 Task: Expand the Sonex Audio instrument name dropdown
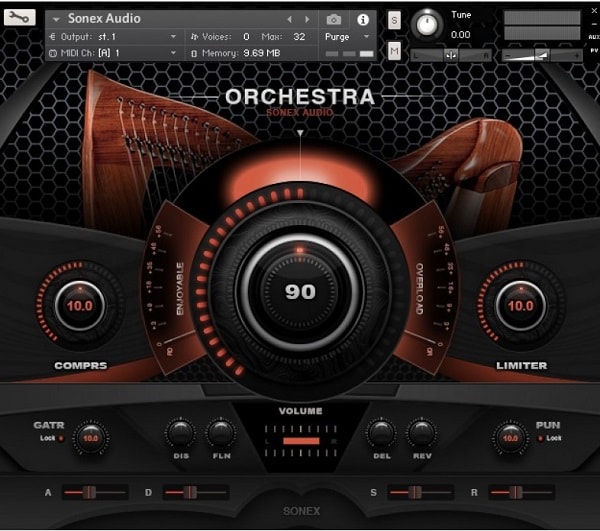pyautogui.click(x=56, y=19)
